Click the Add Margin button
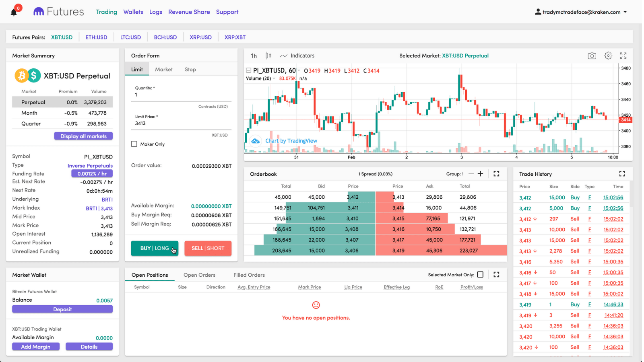Screen dimensions: 644x362 pyautogui.click(x=36, y=347)
